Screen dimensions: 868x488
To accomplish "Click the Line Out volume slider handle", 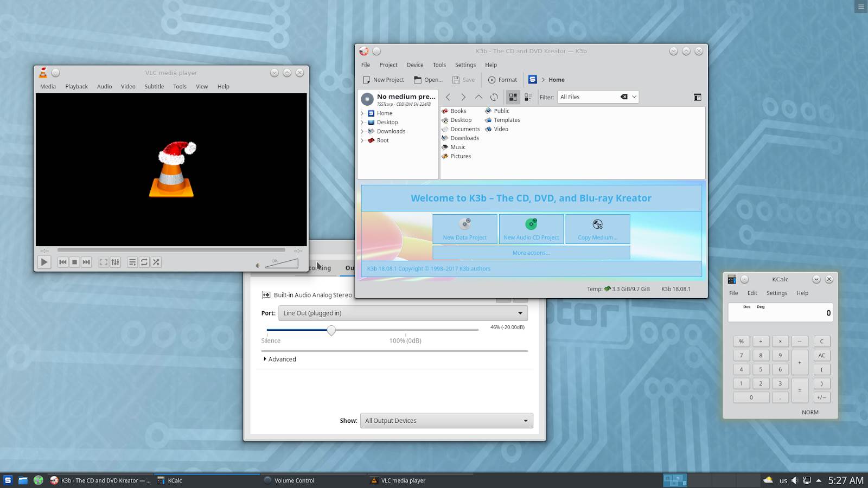I will point(331,330).
